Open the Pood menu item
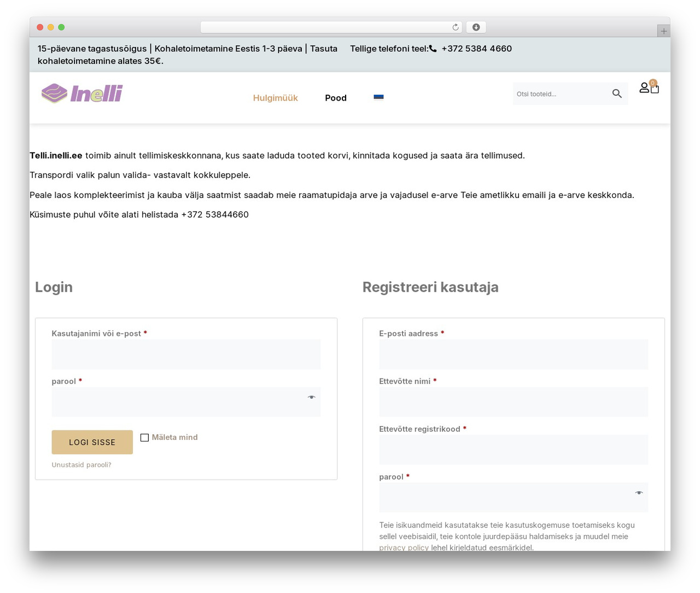Image resolution: width=700 pixels, height=593 pixels. point(336,98)
